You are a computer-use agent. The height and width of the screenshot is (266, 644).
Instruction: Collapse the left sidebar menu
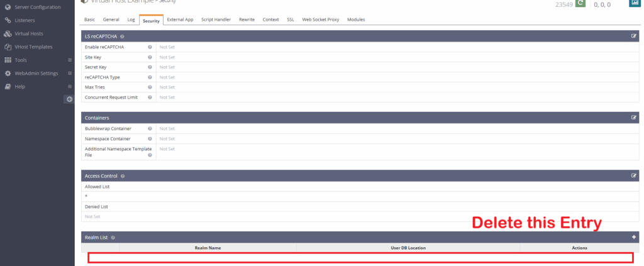pyautogui.click(x=70, y=99)
